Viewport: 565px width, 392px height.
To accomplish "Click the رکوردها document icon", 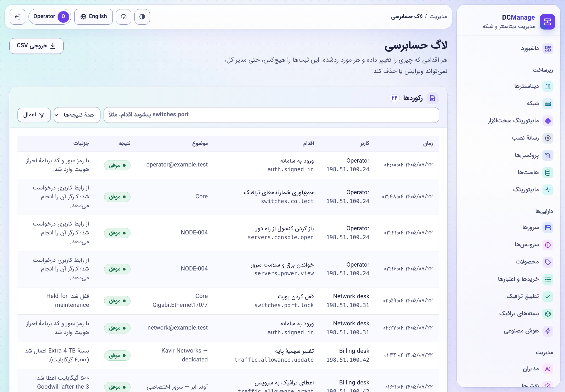I will coord(432,98).
